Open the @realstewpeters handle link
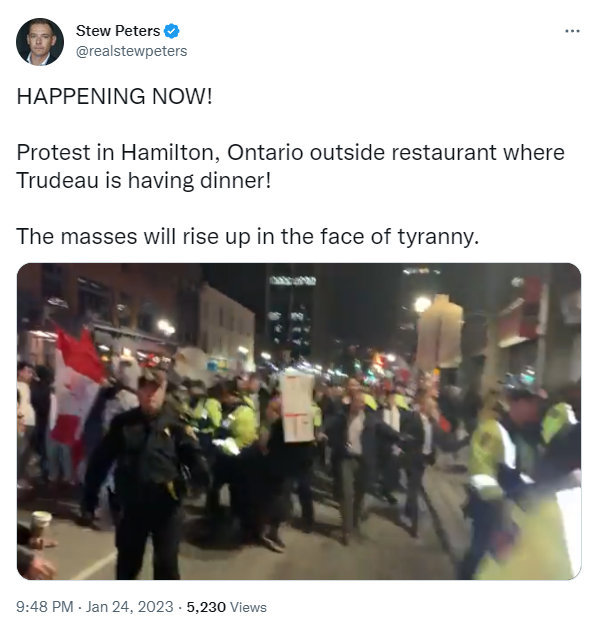 (x=131, y=51)
